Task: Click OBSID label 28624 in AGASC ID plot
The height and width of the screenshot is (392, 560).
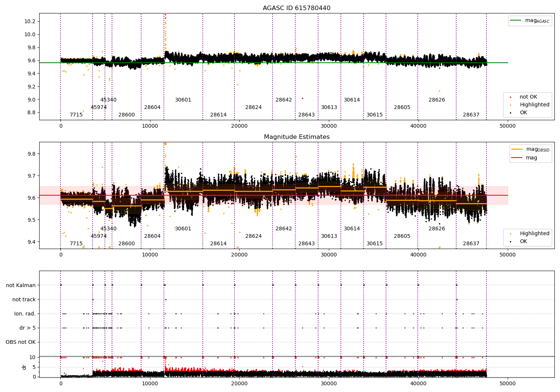Action: coord(253,108)
